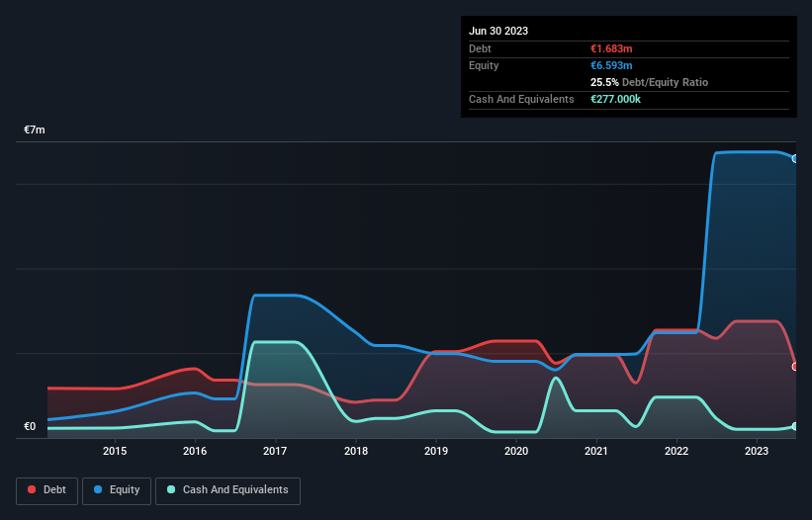Screen dimensions: 812x520
Task: Click the 2021 x-axis label
Action: point(596,451)
